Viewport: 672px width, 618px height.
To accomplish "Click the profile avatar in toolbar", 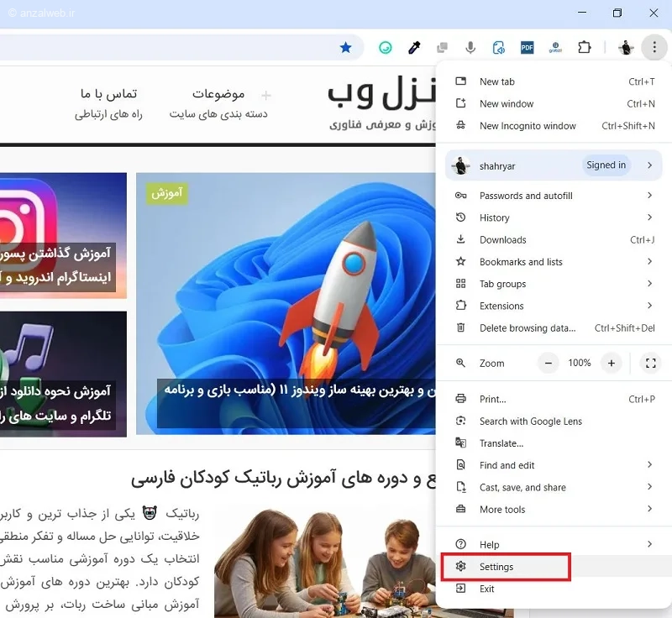I will [626, 47].
